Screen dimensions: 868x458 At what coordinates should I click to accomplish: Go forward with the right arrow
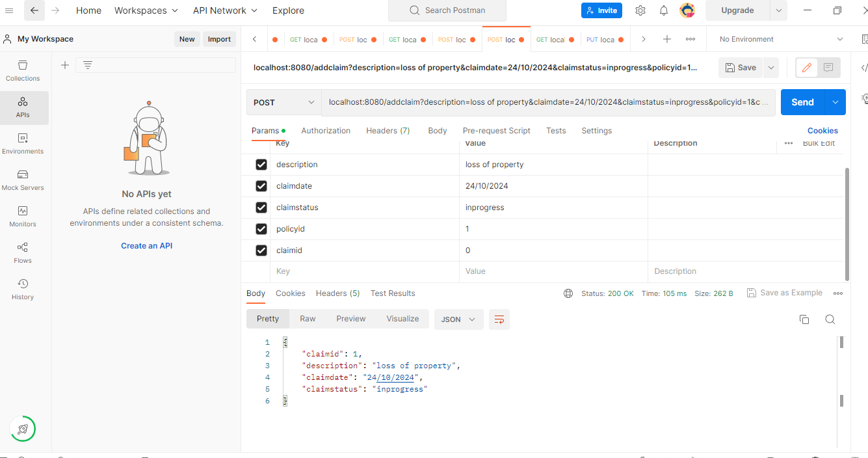click(x=55, y=10)
